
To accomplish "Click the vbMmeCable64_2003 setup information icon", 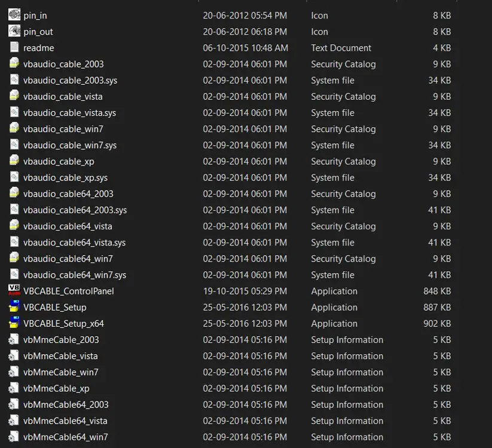I will coord(14,404).
